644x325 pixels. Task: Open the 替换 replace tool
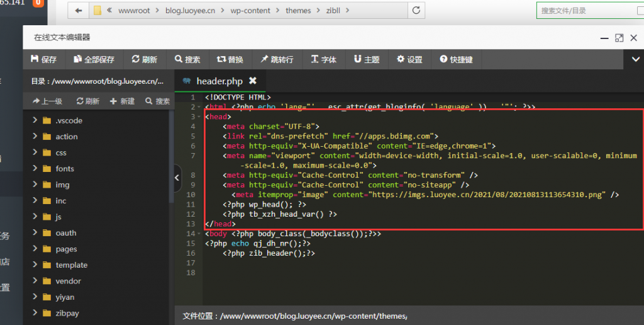click(x=230, y=59)
